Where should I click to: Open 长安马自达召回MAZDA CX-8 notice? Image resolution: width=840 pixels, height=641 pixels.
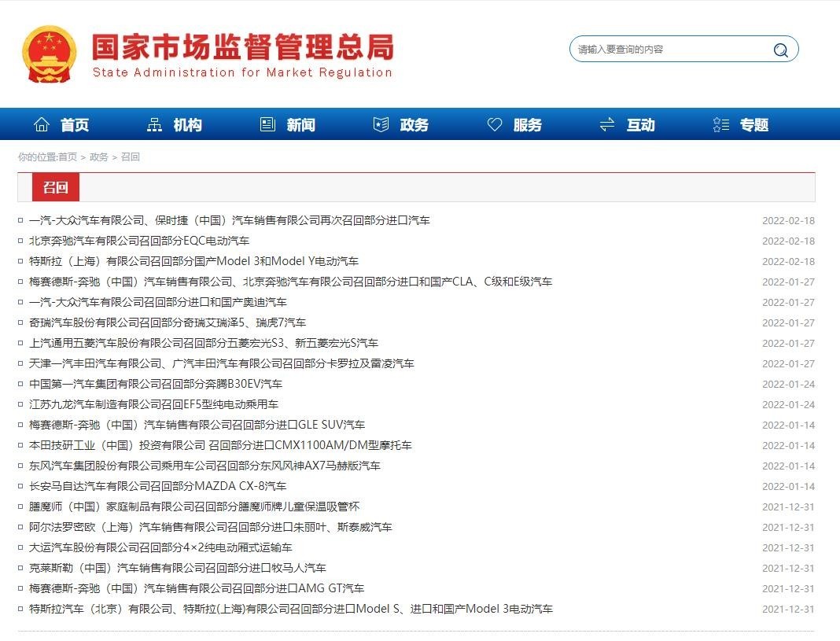point(157,486)
